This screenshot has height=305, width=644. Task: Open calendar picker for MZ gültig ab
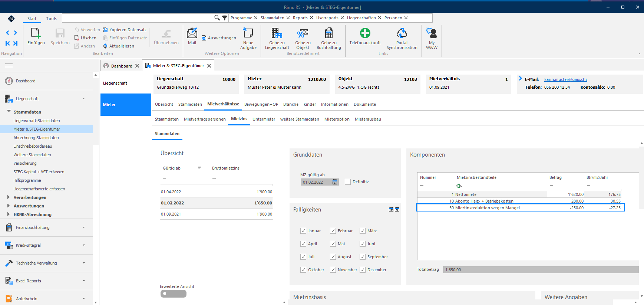pos(335,182)
